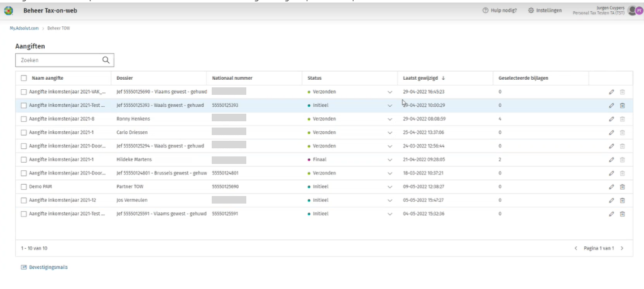This screenshot has height=289, width=644.
Task: Open status dropdown for dossier Jef 55550125294
Action: (390, 146)
